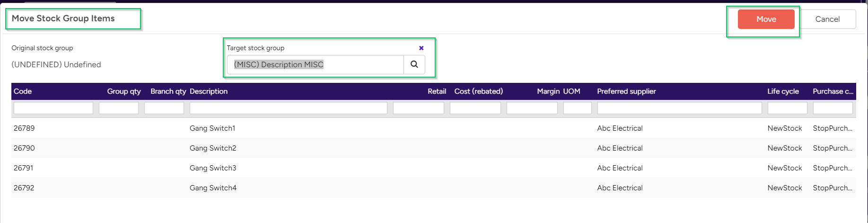The height and width of the screenshot is (223, 868).
Task: Sort the table by the Code column header
Action: point(23,91)
